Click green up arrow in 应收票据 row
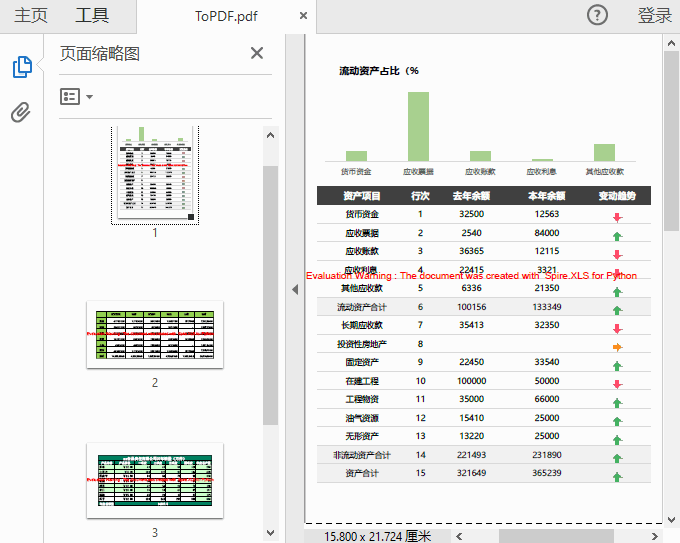 (618, 236)
